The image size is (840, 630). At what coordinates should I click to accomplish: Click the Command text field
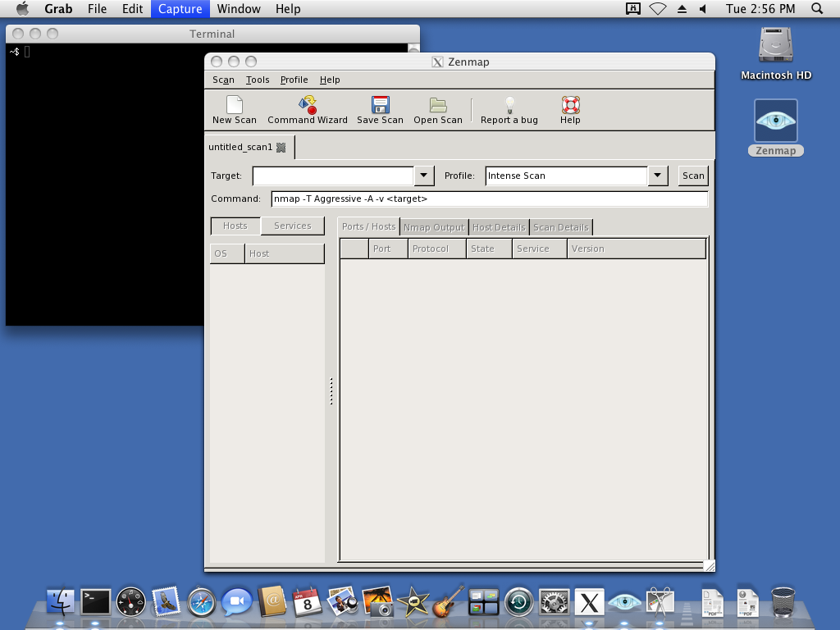(x=490, y=199)
